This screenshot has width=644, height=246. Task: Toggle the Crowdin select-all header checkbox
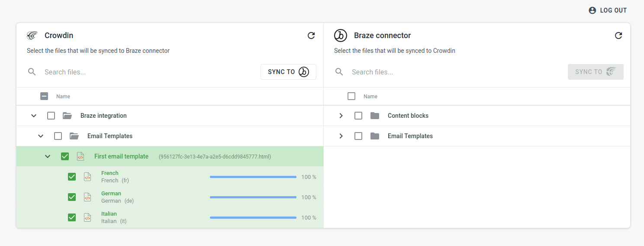pos(44,96)
